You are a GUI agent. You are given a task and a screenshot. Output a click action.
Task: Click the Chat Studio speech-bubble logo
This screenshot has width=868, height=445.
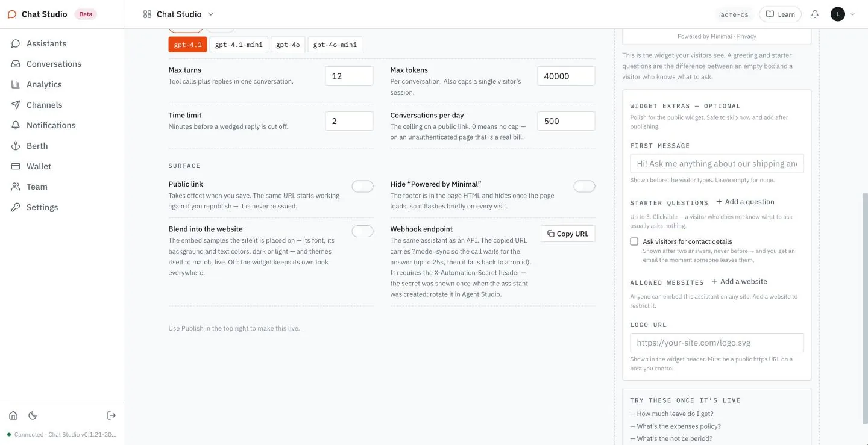tap(12, 14)
